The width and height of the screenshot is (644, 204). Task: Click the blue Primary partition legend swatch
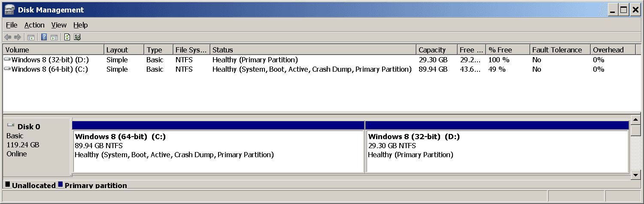61,185
